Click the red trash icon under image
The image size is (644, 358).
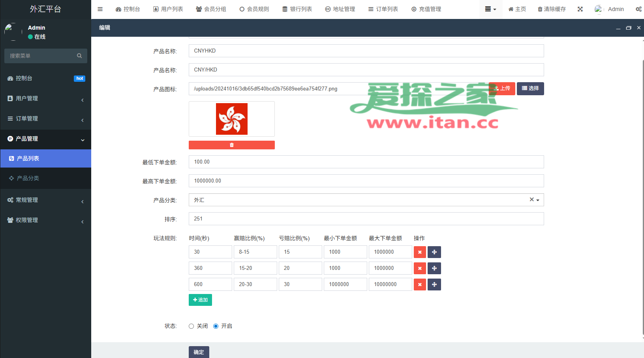(232, 145)
